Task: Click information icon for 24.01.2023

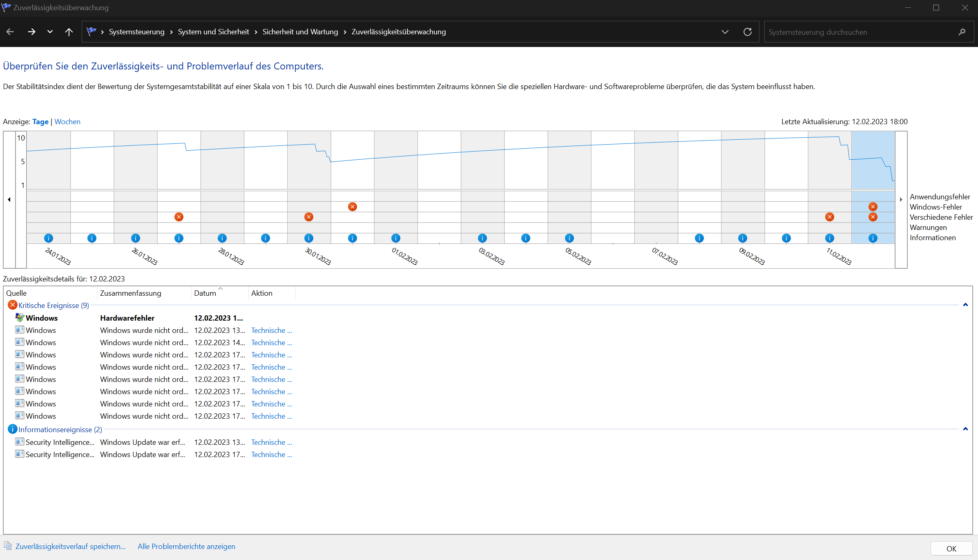Action: click(49, 238)
